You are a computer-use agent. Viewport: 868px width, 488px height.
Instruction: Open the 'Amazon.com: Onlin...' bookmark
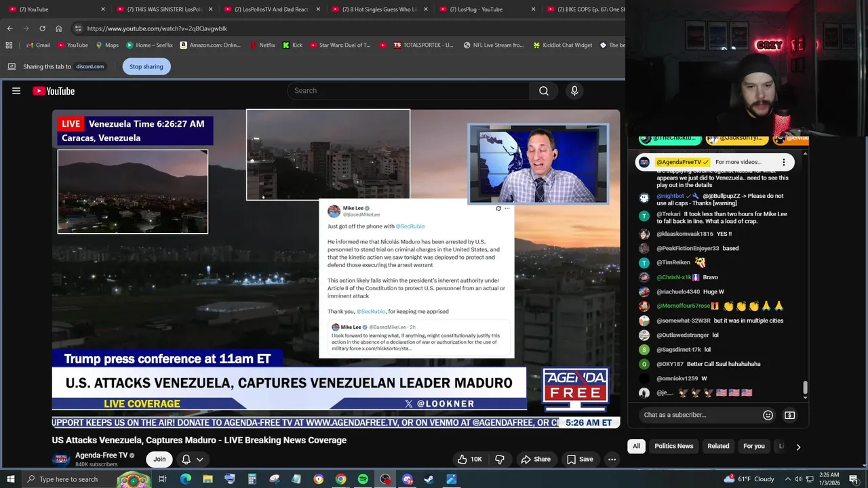(x=210, y=45)
